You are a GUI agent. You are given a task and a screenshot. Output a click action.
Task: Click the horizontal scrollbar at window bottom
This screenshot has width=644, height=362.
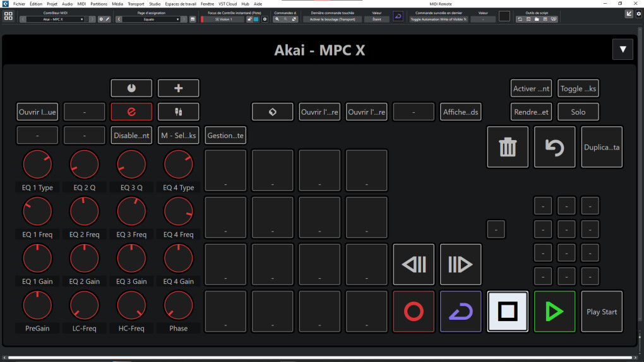[320, 358]
